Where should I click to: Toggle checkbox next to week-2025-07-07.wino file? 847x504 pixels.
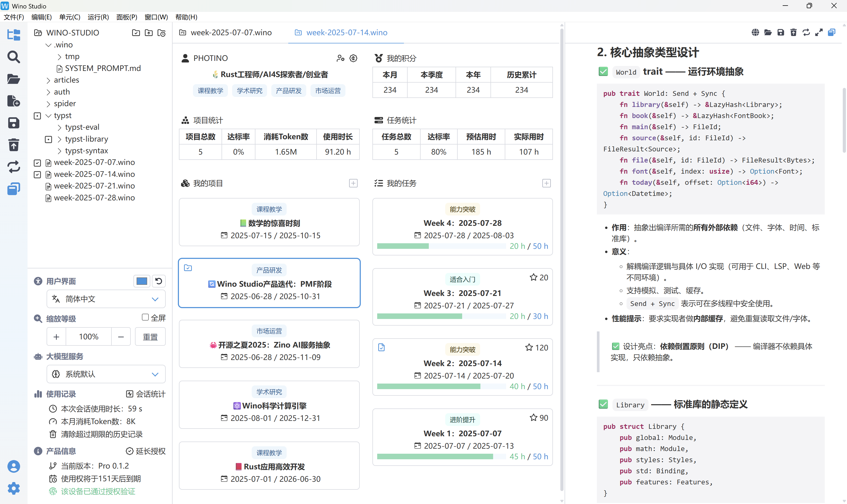point(37,163)
